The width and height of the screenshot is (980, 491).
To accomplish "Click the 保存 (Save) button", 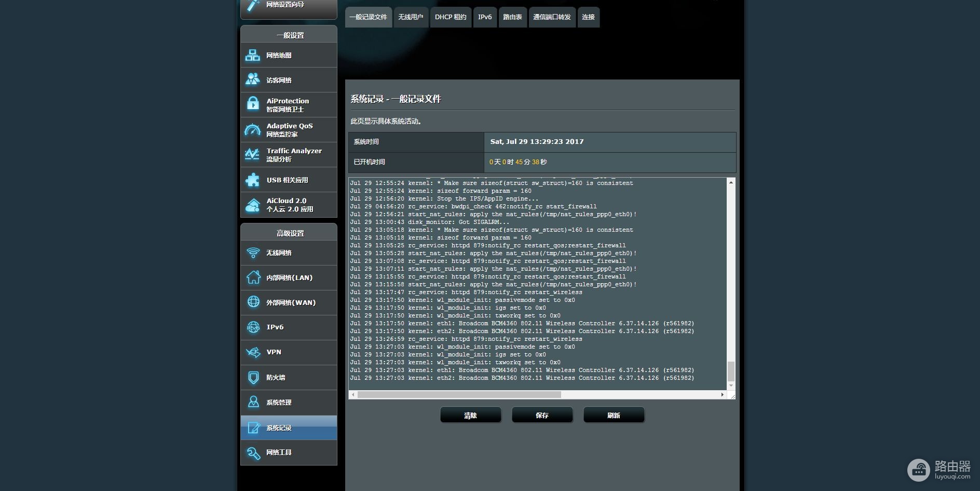I will (x=542, y=415).
